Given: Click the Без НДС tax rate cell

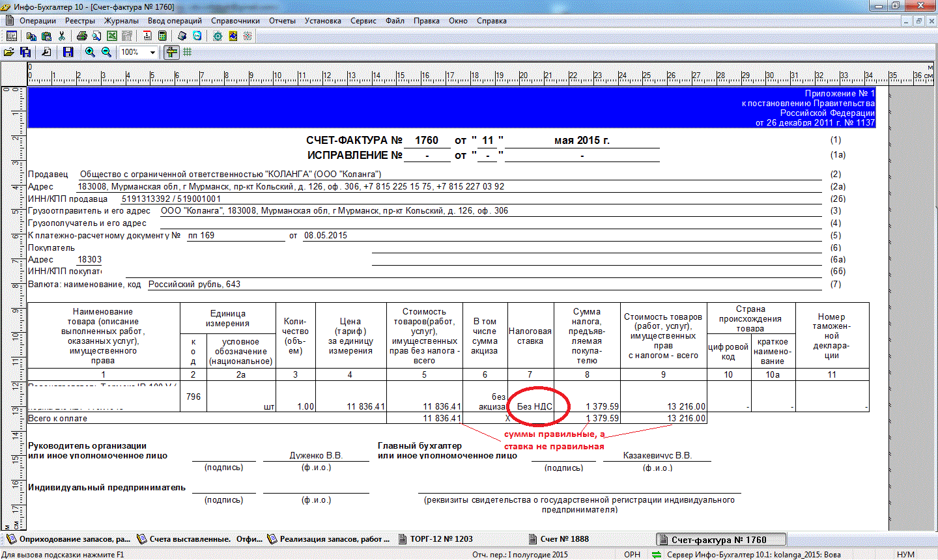Looking at the screenshot, I should pyautogui.click(x=534, y=406).
